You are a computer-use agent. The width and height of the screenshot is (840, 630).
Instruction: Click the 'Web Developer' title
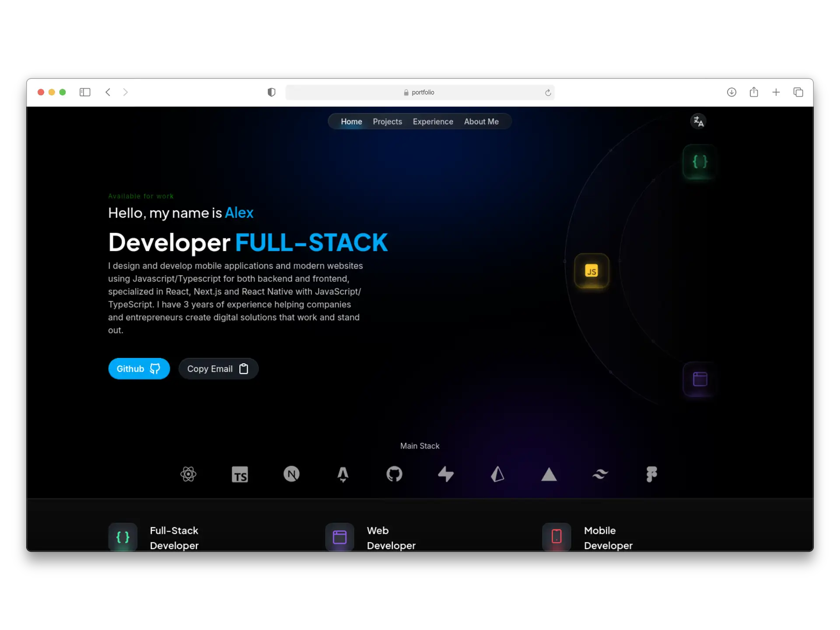[391, 538]
